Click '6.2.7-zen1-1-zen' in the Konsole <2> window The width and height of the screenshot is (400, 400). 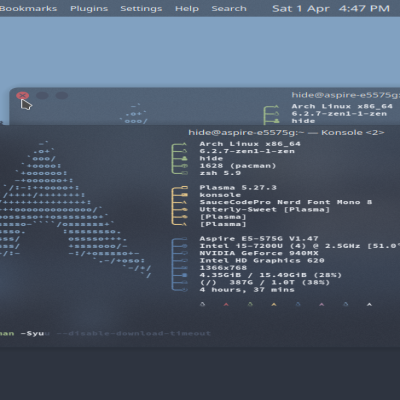(x=247, y=151)
